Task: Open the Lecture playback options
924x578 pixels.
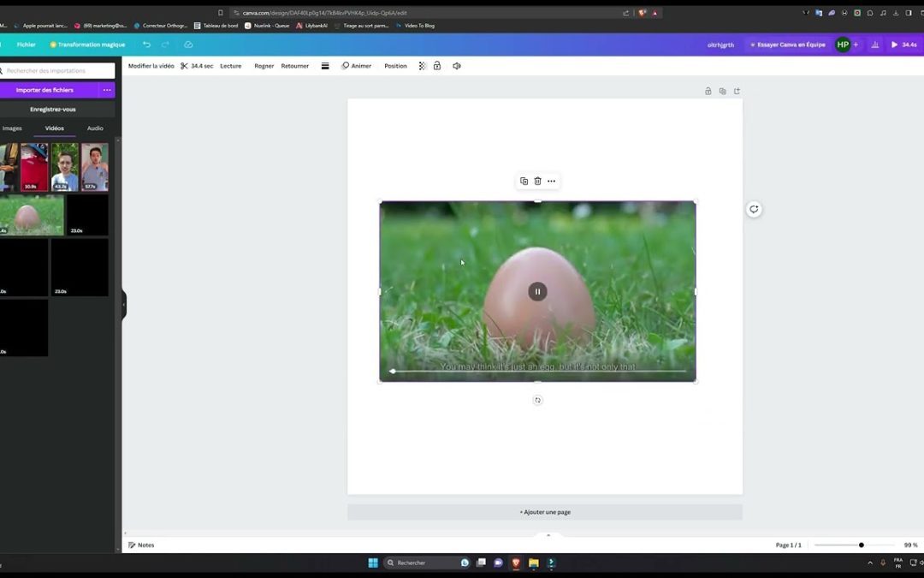Action: click(230, 66)
